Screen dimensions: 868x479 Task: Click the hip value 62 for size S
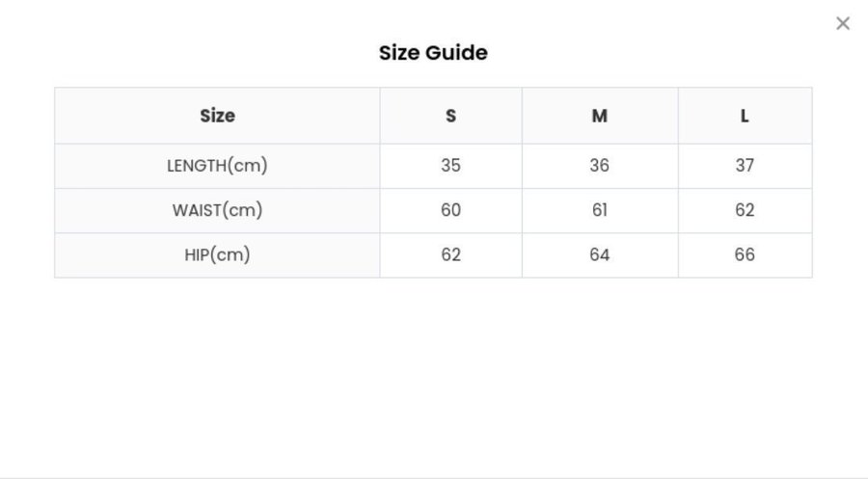pos(450,255)
